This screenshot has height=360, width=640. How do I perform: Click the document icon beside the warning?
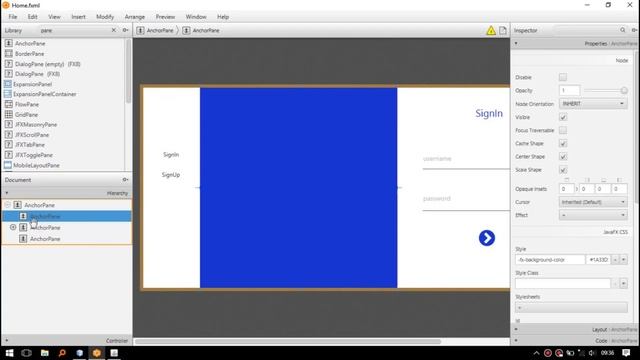pyautogui.click(x=503, y=31)
